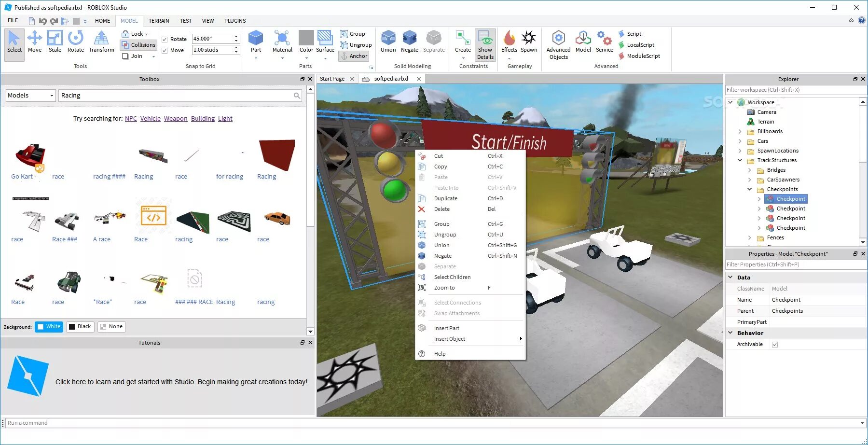Click the Model advanced icon
Image resolution: width=868 pixels, height=445 pixels.
point(583,42)
